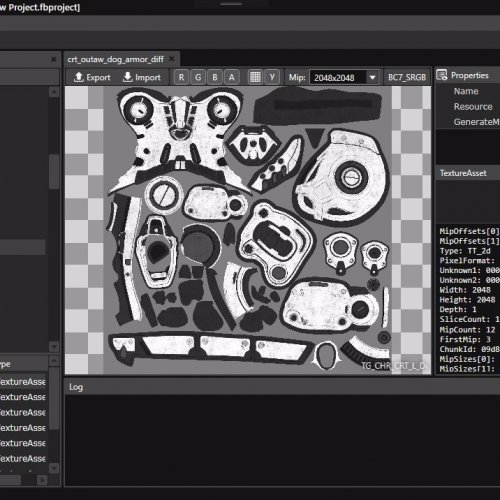
Task: Click the dog armor texture preview
Action: 248,230
